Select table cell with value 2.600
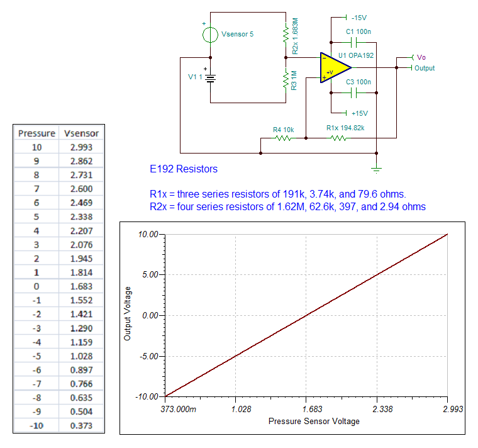Image resolution: width=478 pixels, height=448 pixels. click(x=81, y=189)
